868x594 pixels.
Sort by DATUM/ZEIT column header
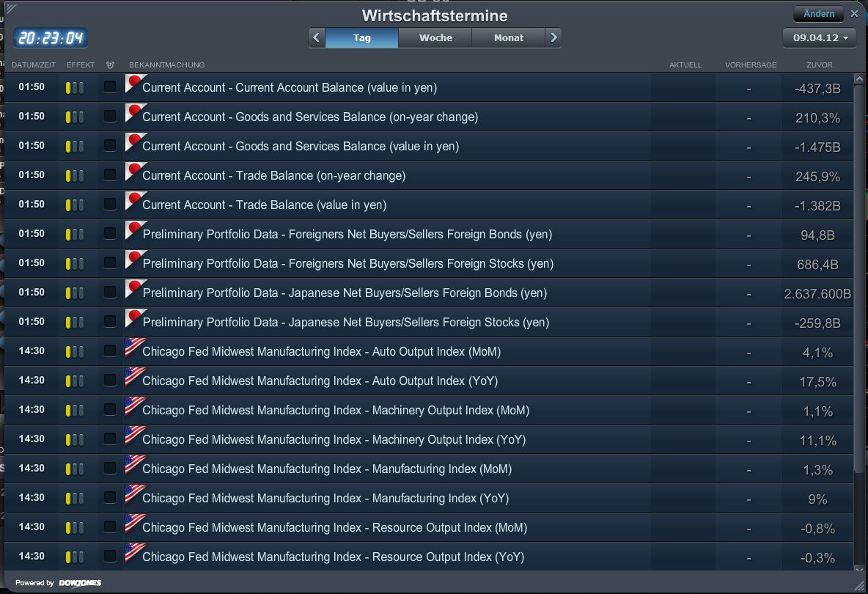(34, 65)
